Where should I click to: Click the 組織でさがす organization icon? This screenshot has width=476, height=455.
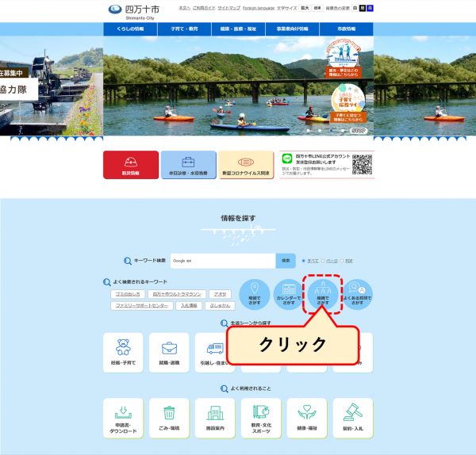[323, 293]
